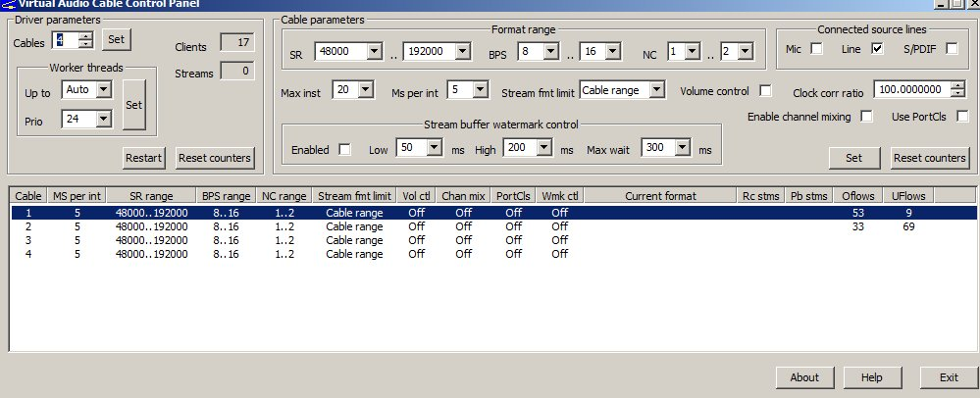Viewport: 980px width, 398px height.
Task: Open the watermark High dropdown
Action: (x=544, y=147)
